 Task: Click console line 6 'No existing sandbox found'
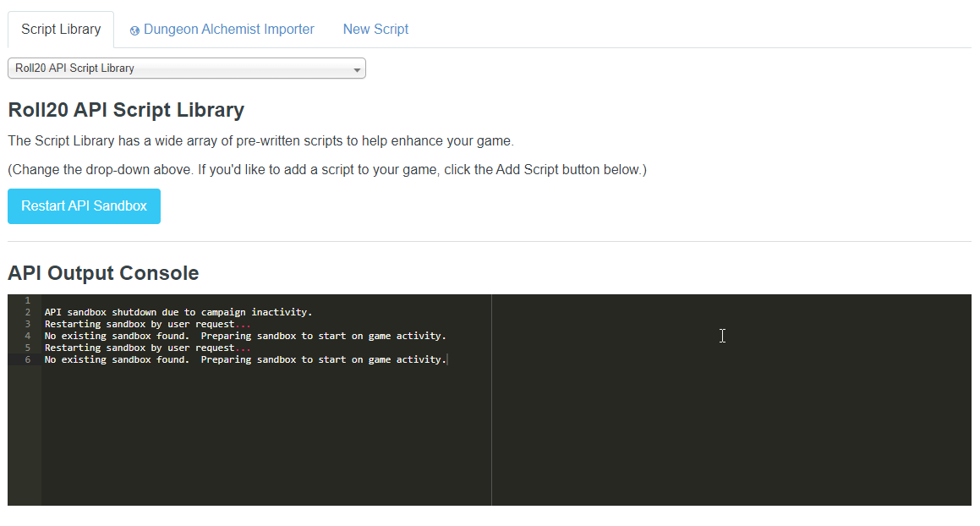point(245,359)
